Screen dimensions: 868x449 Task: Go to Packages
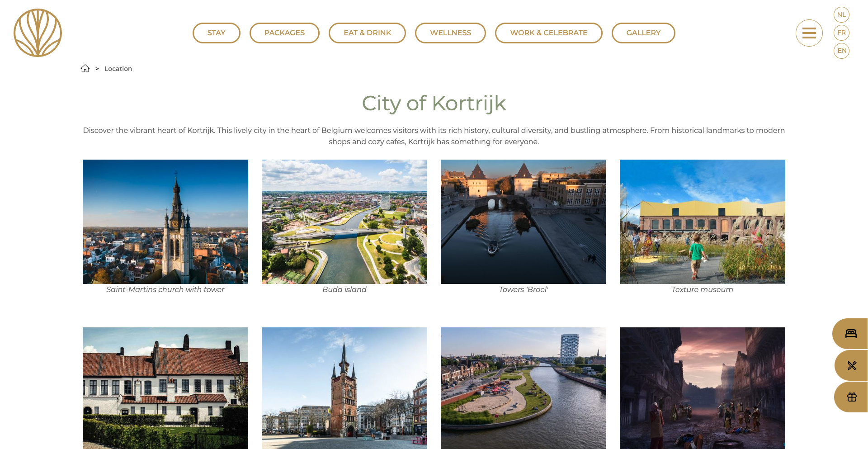pyautogui.click(x=284, y=33)
